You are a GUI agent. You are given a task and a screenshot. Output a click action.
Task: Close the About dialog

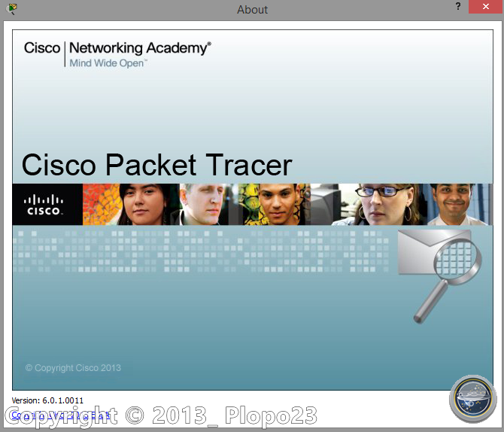pos(486,7)
